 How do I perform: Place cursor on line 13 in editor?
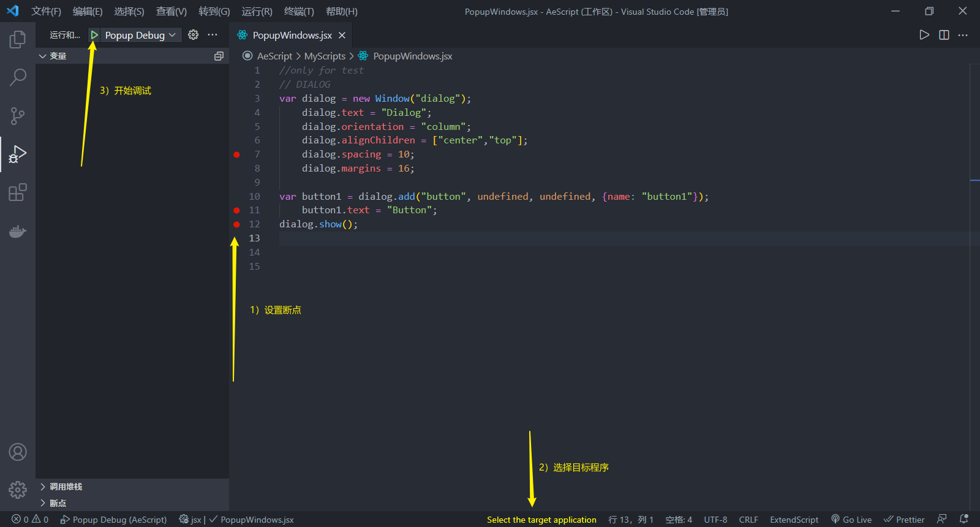coord(624,238)
